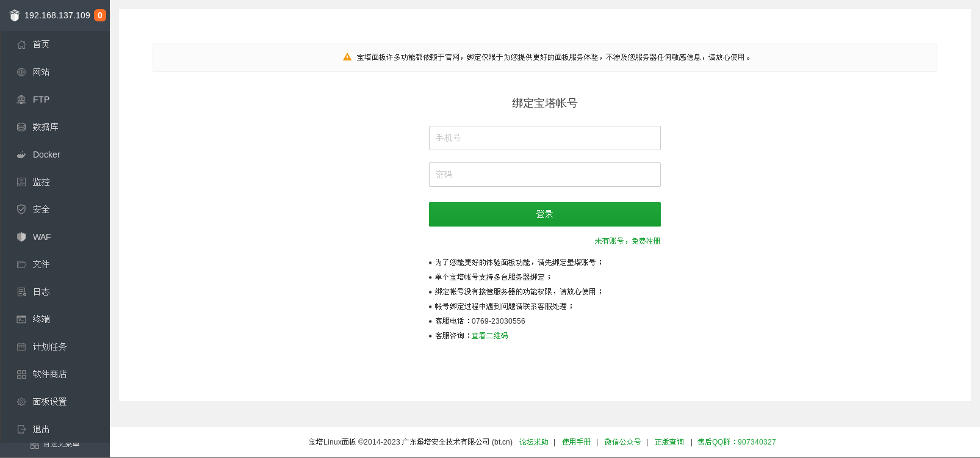Image resolution: width=980 pixels, height=458 pixels.
Task: Focus the 密码 input field
Action: tap(545, 175)
